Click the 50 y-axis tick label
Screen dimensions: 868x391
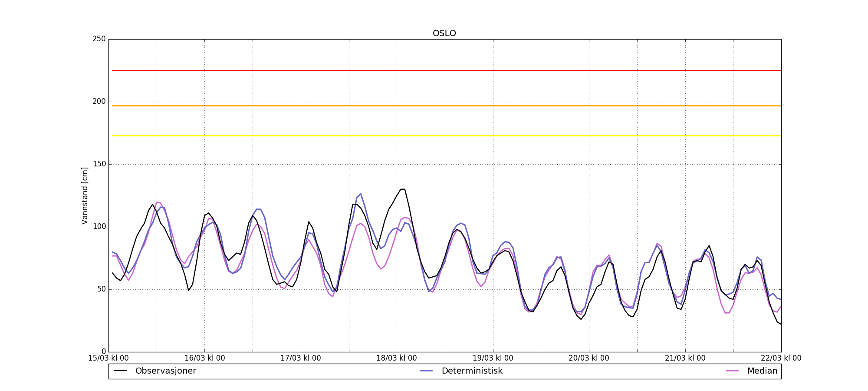[101, 289]
